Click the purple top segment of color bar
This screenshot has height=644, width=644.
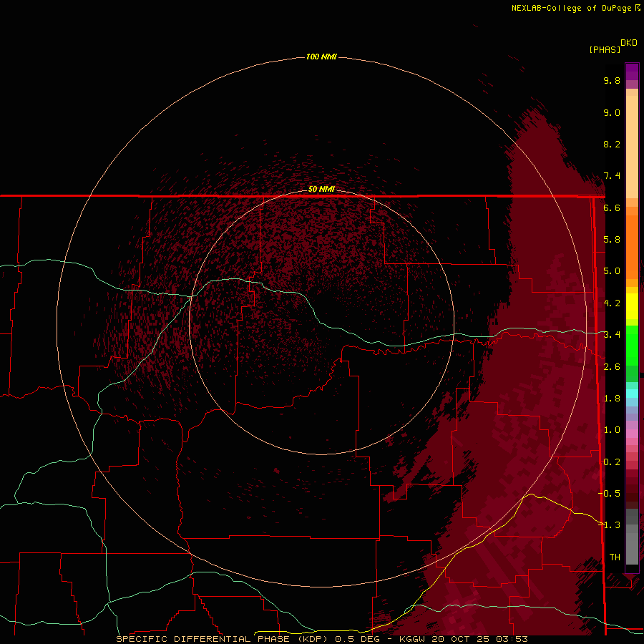pyautogui.click(x=632, y=72)
